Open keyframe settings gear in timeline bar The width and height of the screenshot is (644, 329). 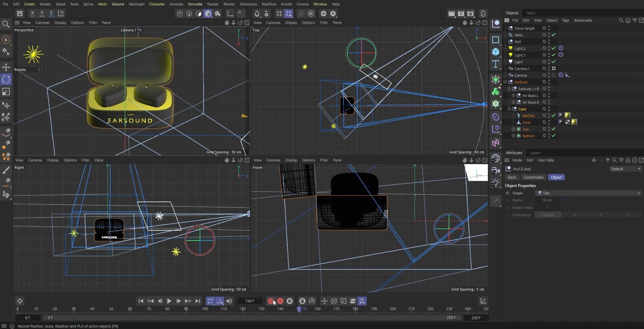tap(290, 301)
